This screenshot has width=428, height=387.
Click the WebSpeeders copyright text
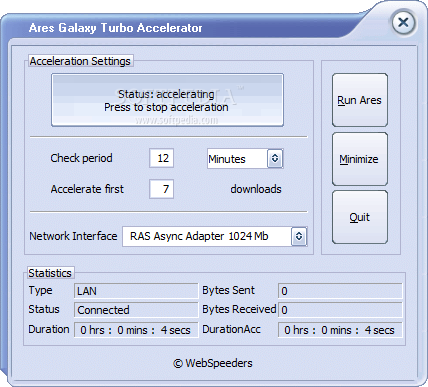tap(213, 363)
